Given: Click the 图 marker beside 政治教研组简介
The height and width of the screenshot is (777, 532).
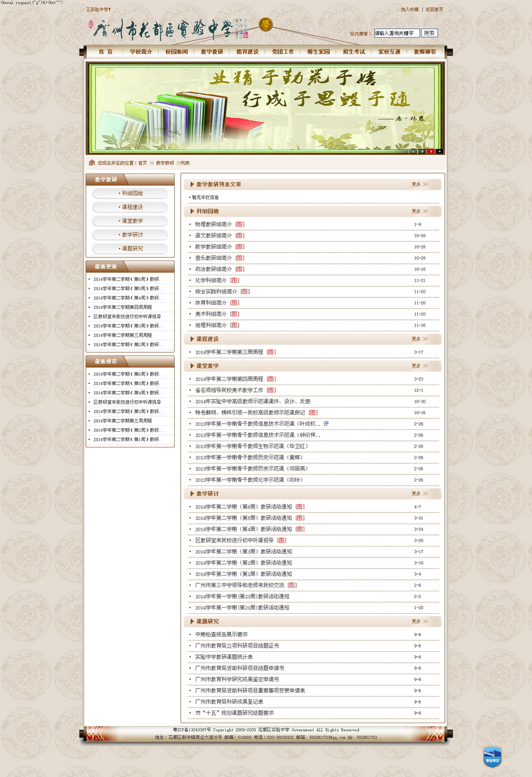Looking at the screenshot, I should (x=240, y=269).
